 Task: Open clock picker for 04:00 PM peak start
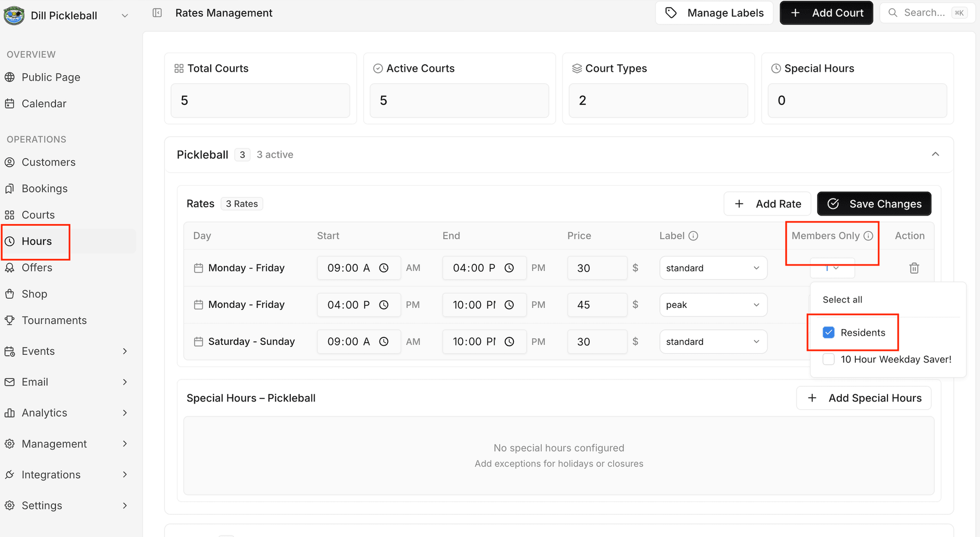point(384,305)
